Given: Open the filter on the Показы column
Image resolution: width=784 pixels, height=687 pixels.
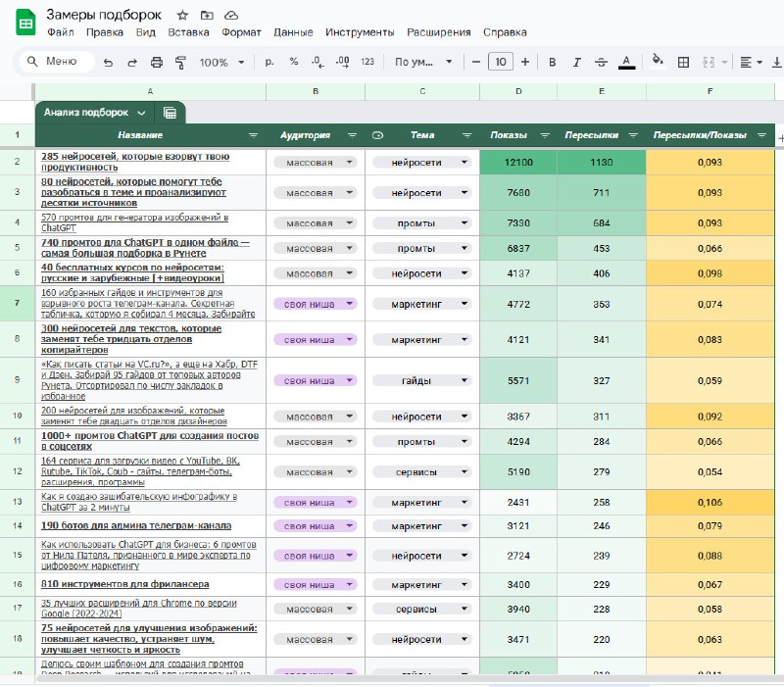Looking at the screenshot, I should pos(545,135).
